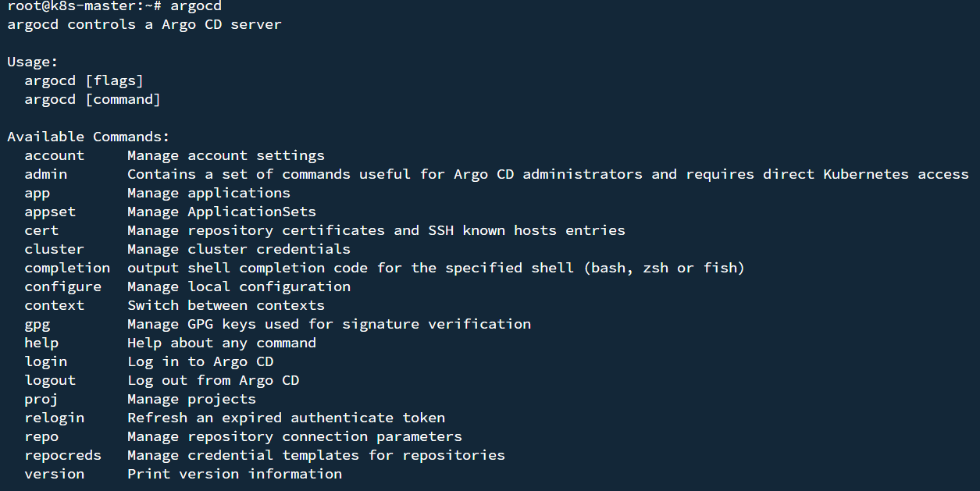This screenshot has width=980, height=491.
Task: Click the 'context' command entry
Action: tap(54, 305)
